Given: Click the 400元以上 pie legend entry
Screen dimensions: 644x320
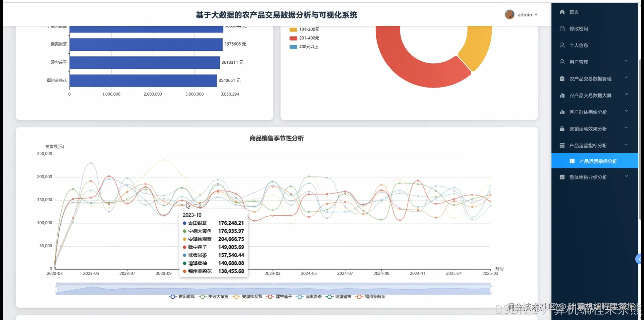Looking at the screenshot, I should pyautogui.click(x=304, y=47).
